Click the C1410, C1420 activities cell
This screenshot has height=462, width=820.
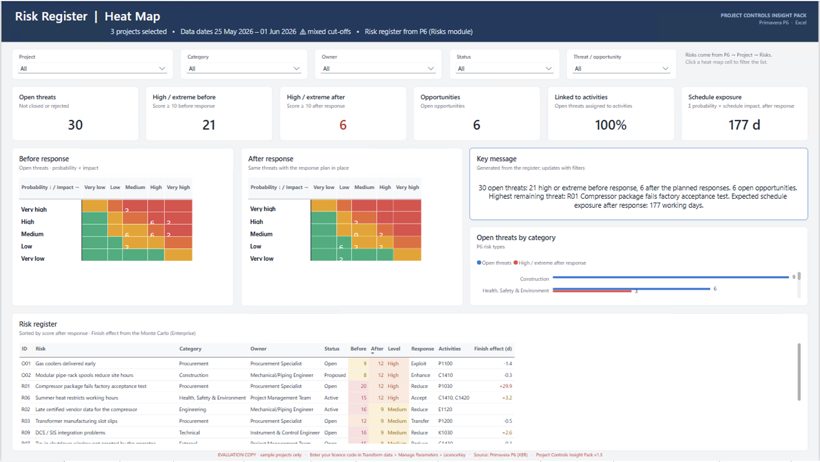(x=454, y=398)
